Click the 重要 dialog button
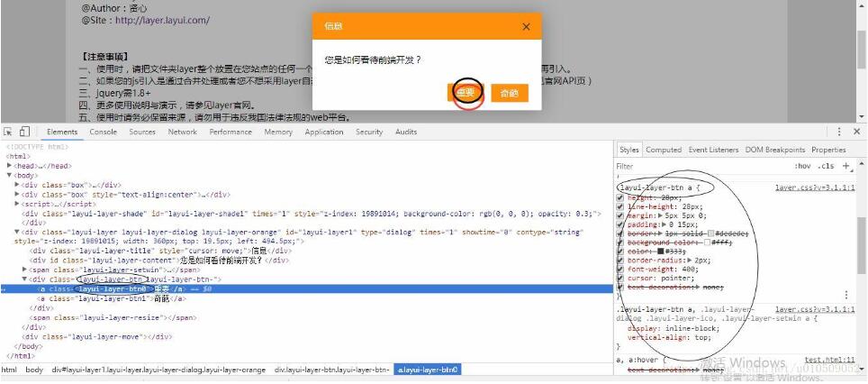The image size is (868, 384). point(465,93)
